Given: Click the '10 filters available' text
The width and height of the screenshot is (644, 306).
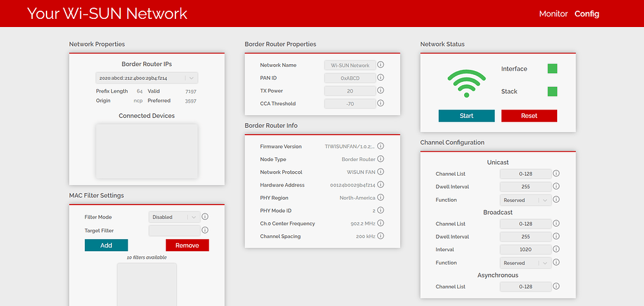Looking at the screenshot, I should [147, 258].
